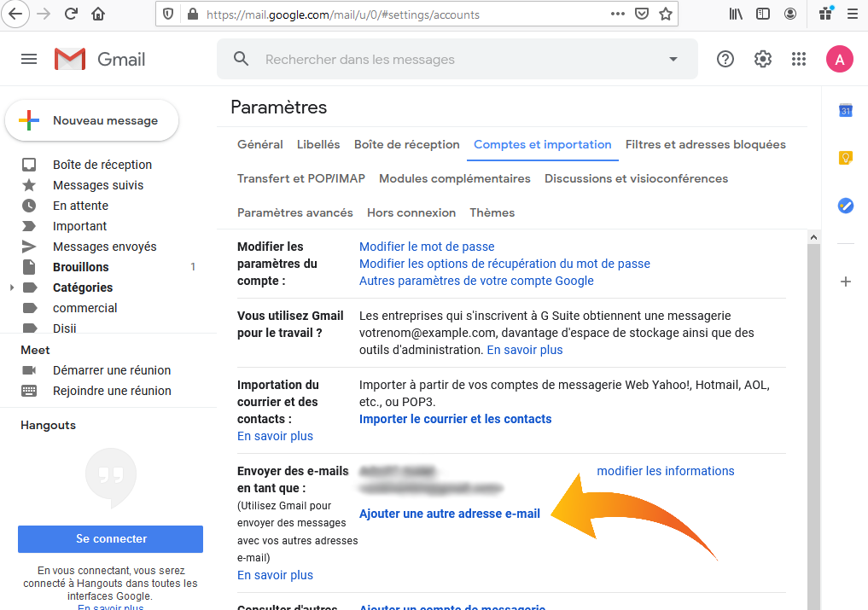This screenshot has height=610, width=868.
Task: Open the settings gear icon
Action: click(763, 59)
